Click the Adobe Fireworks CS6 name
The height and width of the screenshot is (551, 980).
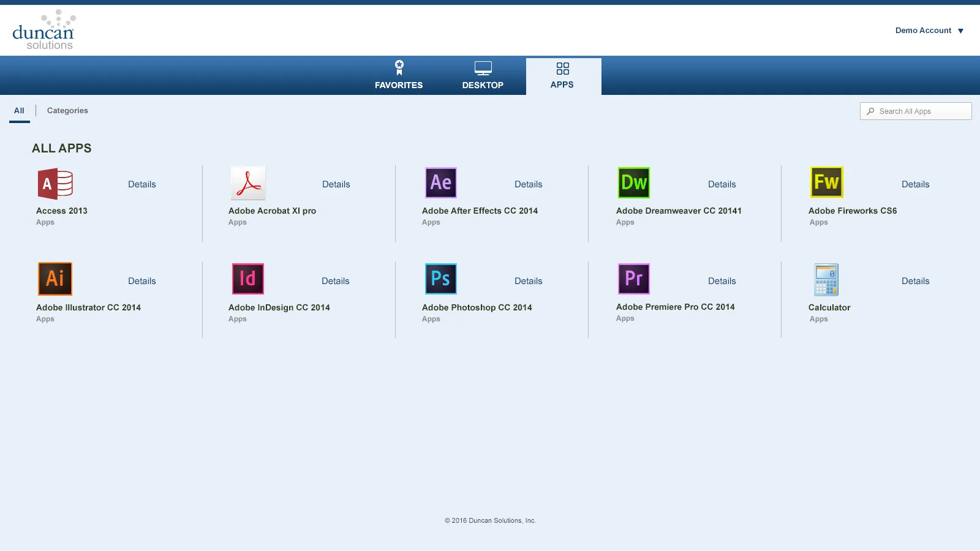853,211
